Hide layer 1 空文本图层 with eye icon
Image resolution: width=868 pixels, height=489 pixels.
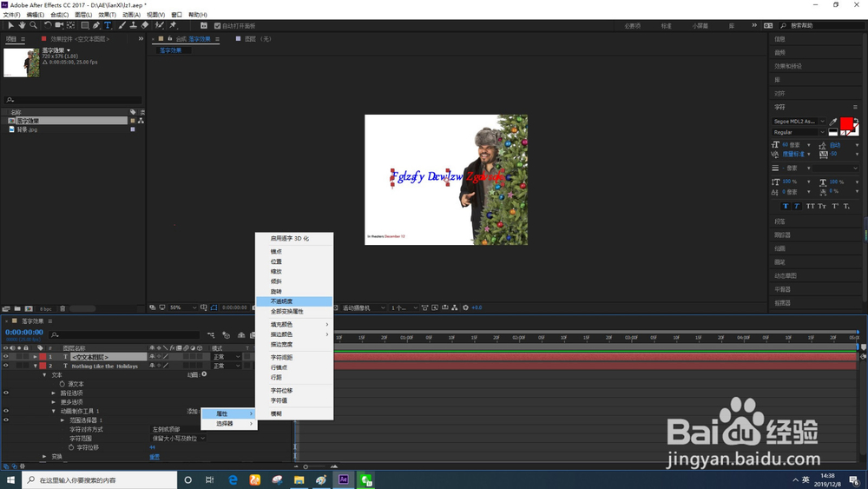tap(6, 357)
